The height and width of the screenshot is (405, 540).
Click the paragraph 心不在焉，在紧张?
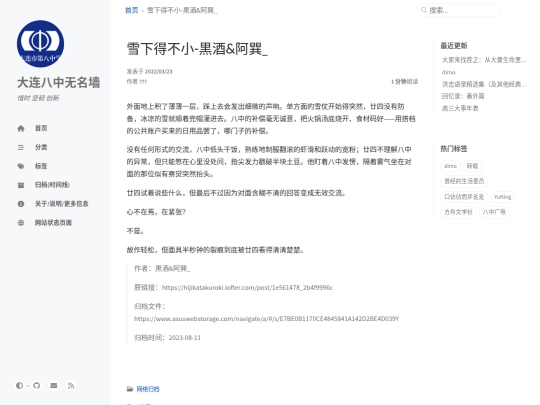click(x=156, y=212)
